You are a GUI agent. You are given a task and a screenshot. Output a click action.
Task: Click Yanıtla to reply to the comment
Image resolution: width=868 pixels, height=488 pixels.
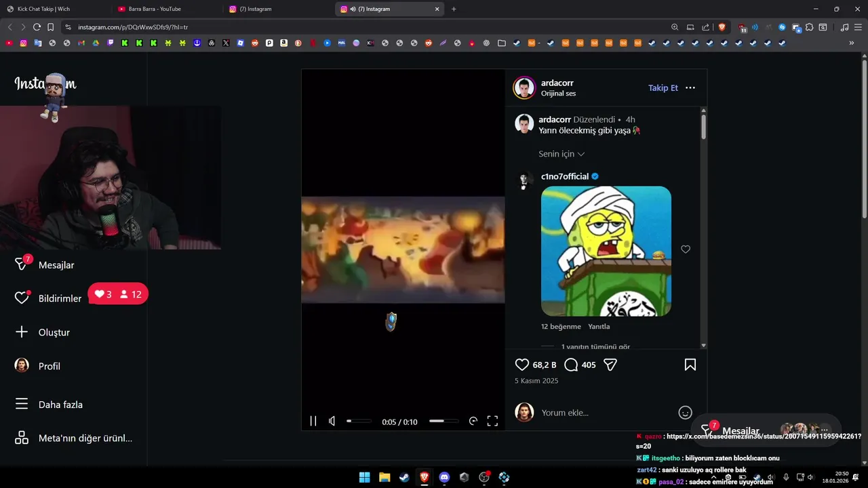coord(599,327)
